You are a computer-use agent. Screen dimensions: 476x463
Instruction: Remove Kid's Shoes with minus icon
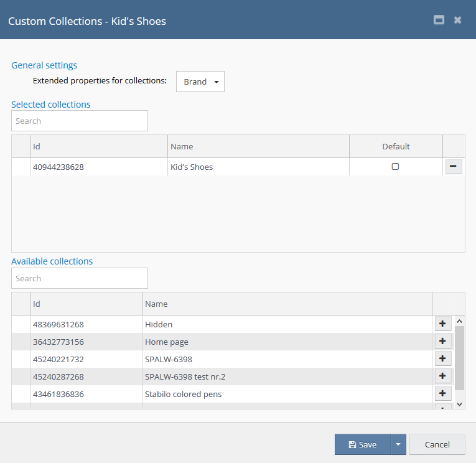click(454, 167)
